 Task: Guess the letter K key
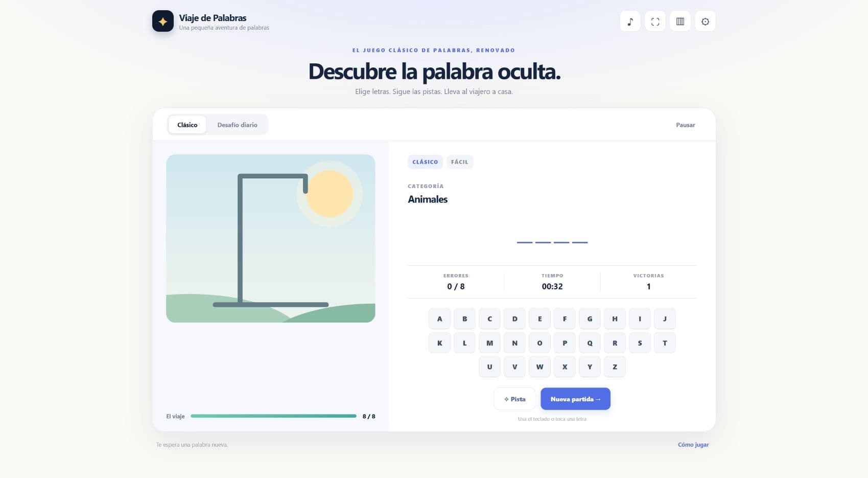[439, 343]
